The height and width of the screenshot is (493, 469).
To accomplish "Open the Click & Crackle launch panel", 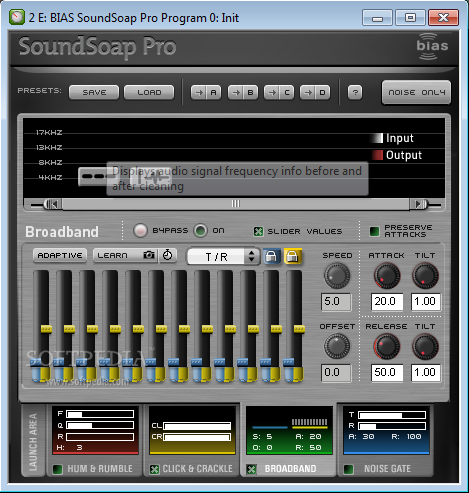I will coord(192,431).
